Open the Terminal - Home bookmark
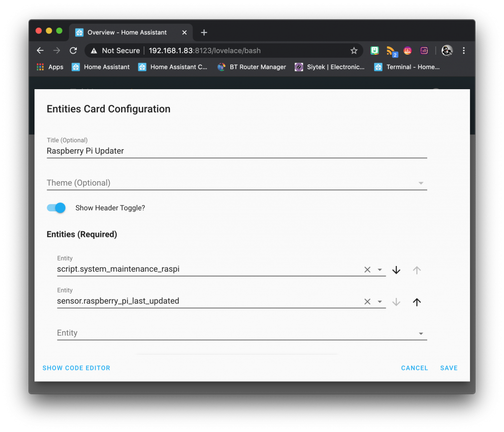 407,67
